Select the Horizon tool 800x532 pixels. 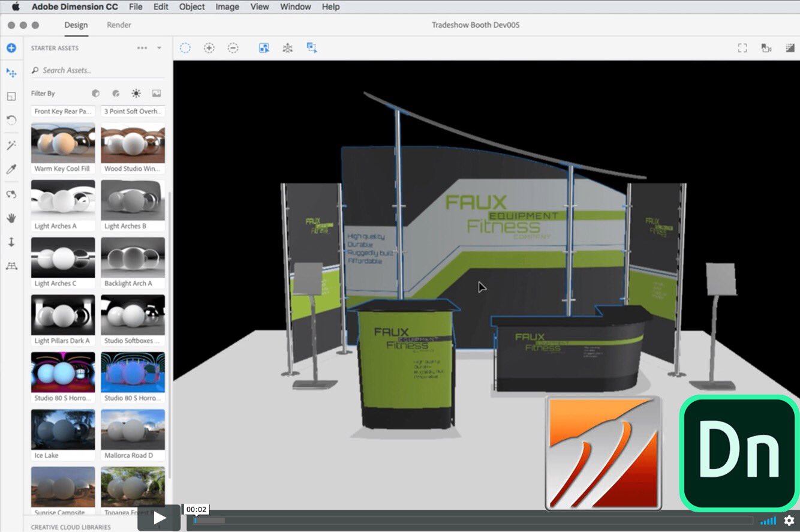(x=11, y=266)
